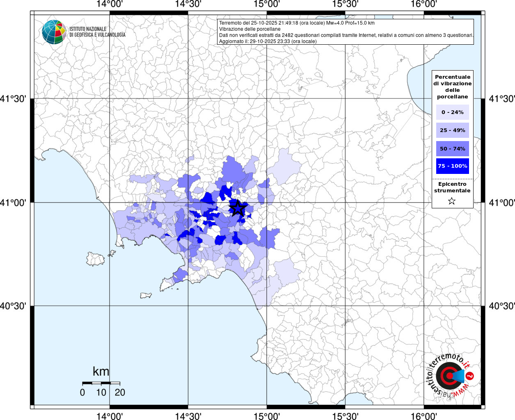Click the 'km' scale bar label
The height and width of the screenshot is (420, 515).
pos(101,371)
